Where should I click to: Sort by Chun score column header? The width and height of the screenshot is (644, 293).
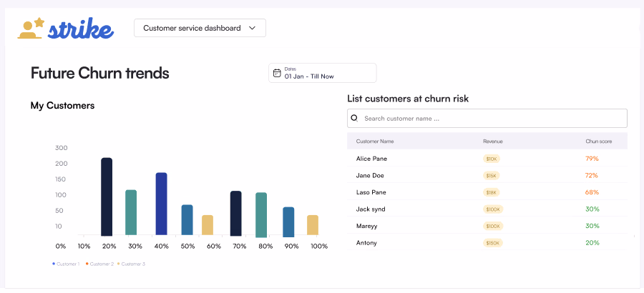(x=598, y=141)
